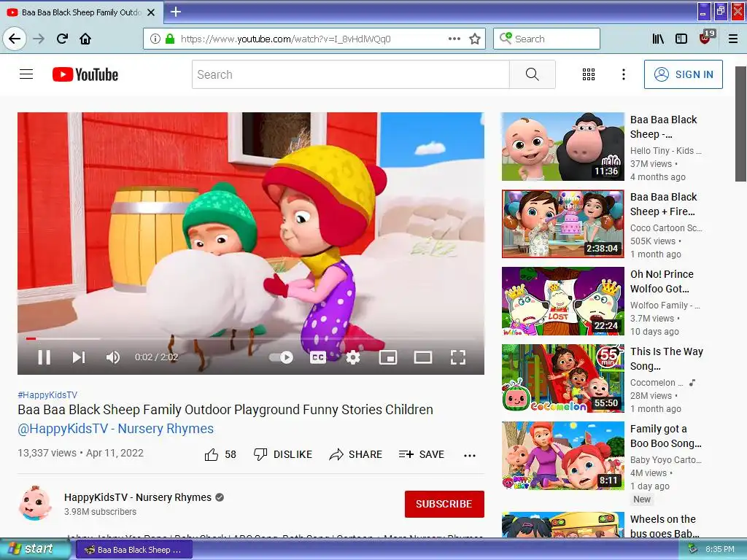Open the YouTube guide hamburger menu
747x560 pixels.
point(26,74)
